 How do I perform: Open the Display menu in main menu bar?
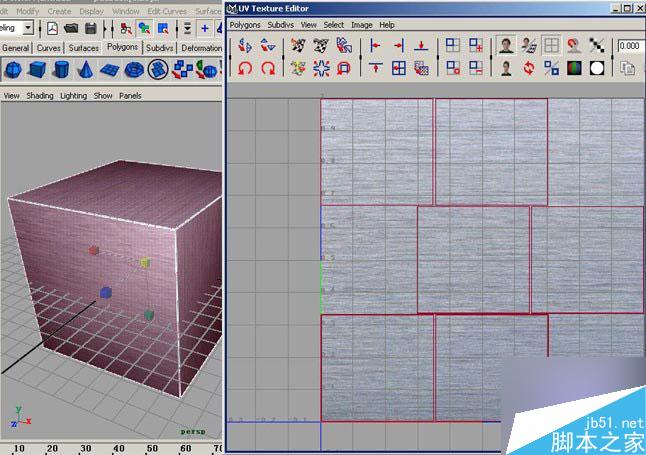(91, 11)
